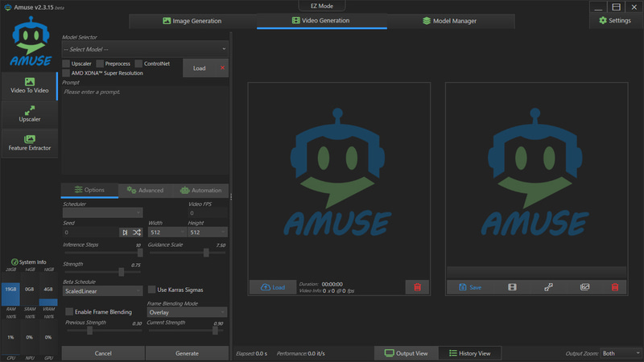Click the input video Load button
Screen dimensions: 644x362
pos(273,287)
